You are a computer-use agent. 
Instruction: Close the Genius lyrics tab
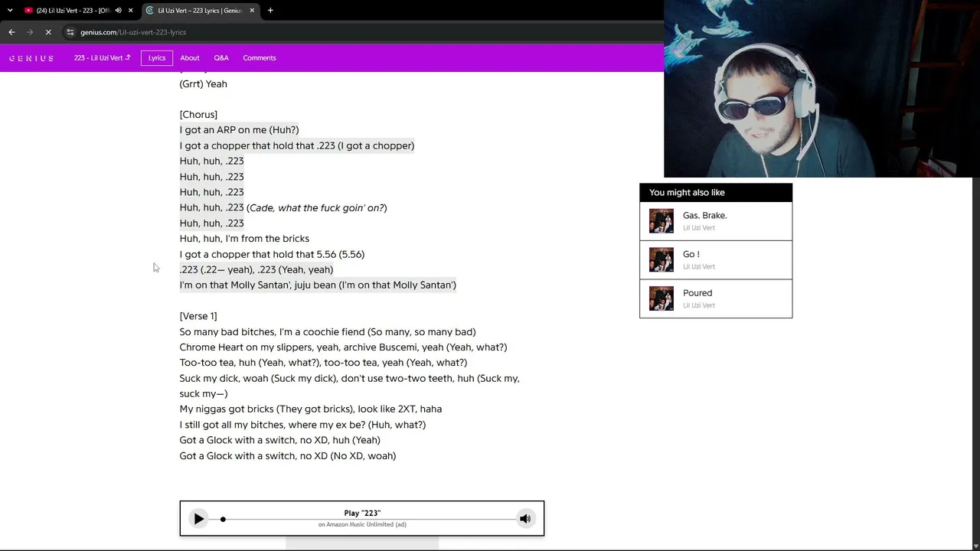coord(252,11)
